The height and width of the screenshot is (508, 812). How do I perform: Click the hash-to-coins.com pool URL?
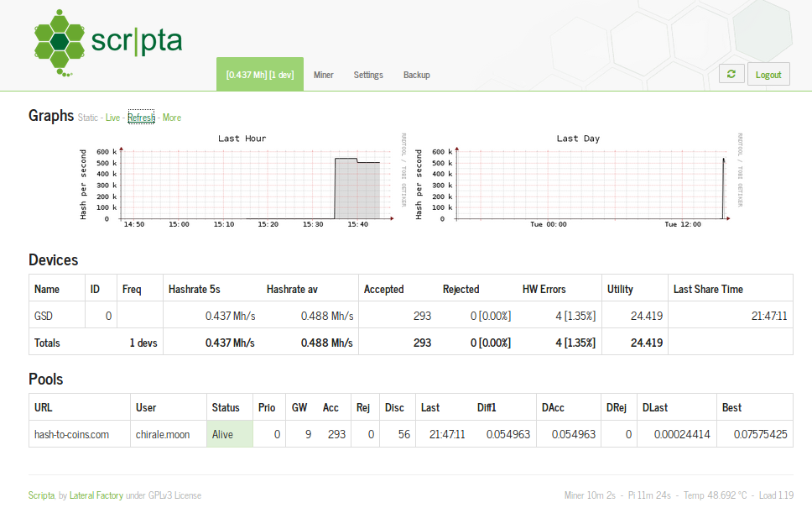[x=71, y=434]
